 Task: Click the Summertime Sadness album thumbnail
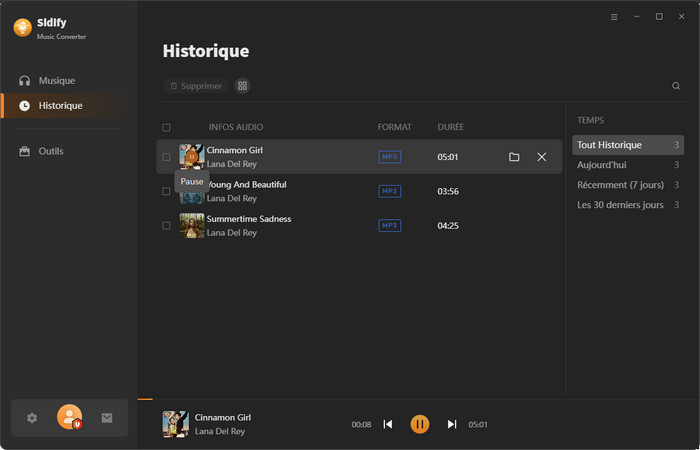tap(191, 225)
